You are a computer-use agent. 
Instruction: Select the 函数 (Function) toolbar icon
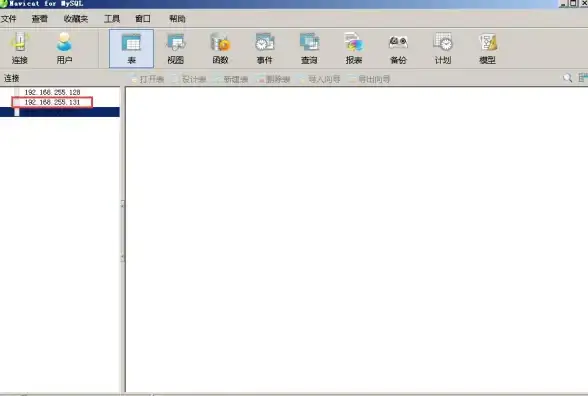click(220, 49)
